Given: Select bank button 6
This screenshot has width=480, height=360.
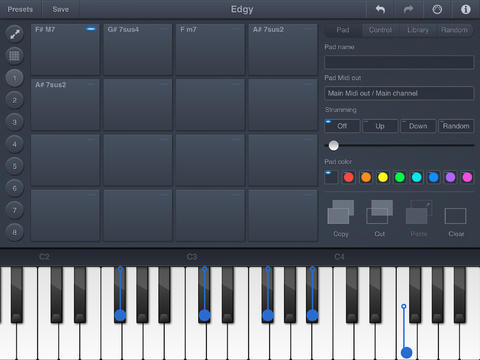Looking at the screenshot, I should [14, 188].
